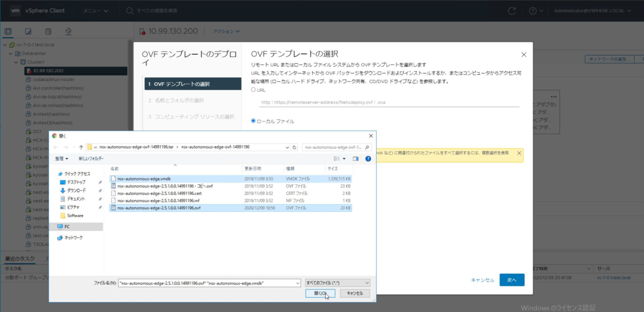Select the Local File radio button
The height and width of the screenshot is (312, 644).
(253, 121)
